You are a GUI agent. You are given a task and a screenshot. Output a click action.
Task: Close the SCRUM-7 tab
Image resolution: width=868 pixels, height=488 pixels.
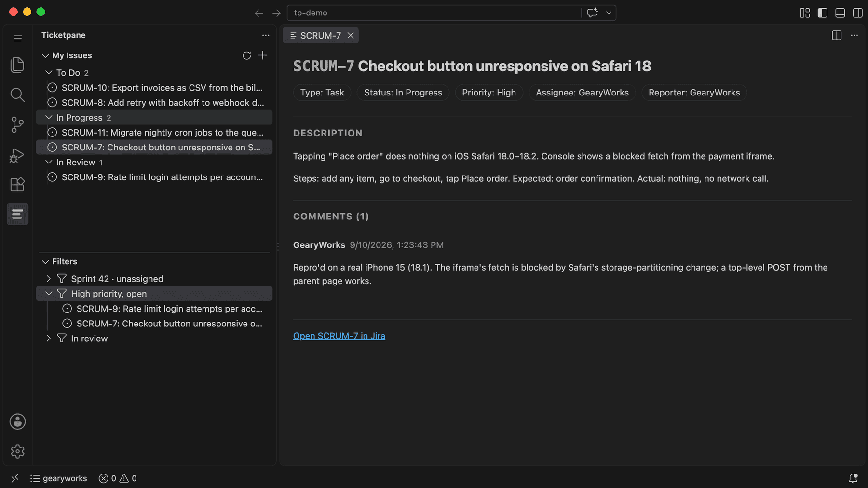click(x=351, y=35)
